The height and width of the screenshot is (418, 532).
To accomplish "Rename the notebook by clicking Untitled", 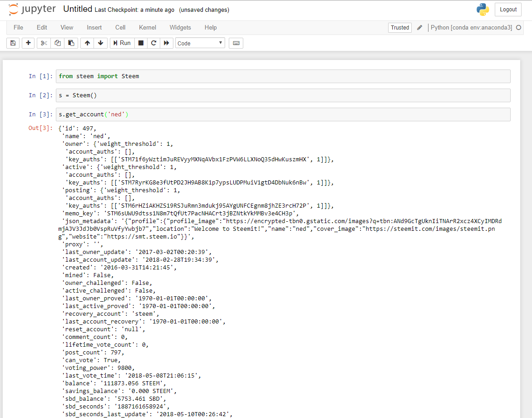I will click(x=78, y=10).
